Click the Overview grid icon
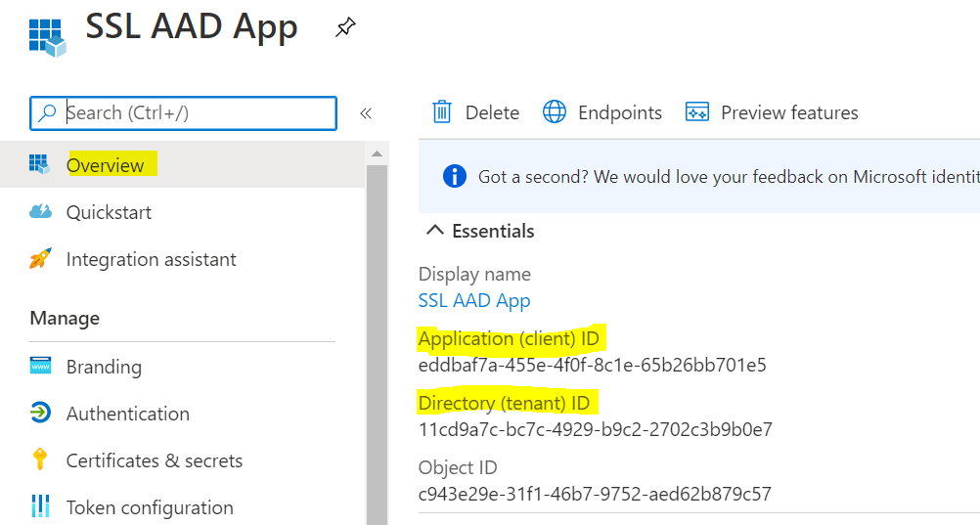Viewport: 980px width, 525px height. coord(39,164)
